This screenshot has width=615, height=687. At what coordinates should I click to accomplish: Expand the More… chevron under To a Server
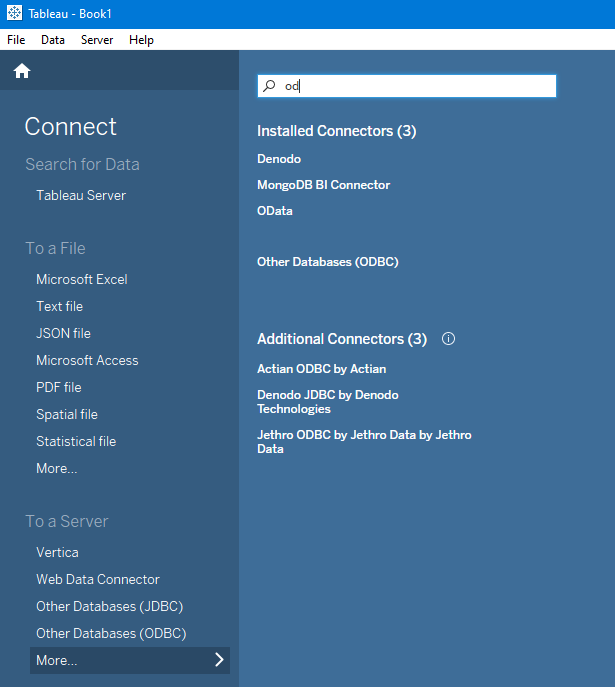tap(219, 660)
